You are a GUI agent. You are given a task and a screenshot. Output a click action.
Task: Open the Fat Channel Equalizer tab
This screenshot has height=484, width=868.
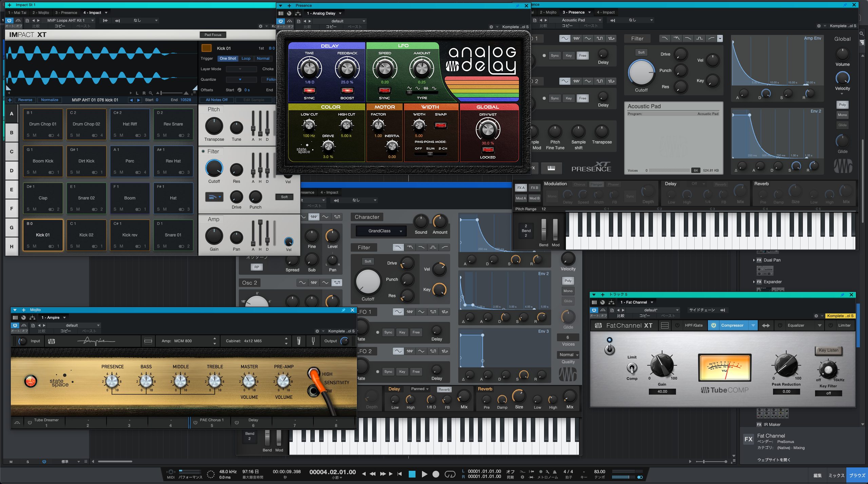796,325
